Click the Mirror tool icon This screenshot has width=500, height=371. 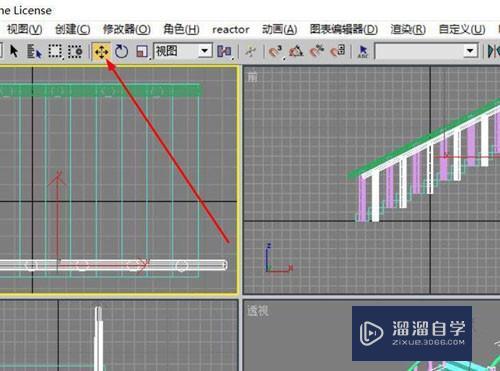[x=493, y=52]
